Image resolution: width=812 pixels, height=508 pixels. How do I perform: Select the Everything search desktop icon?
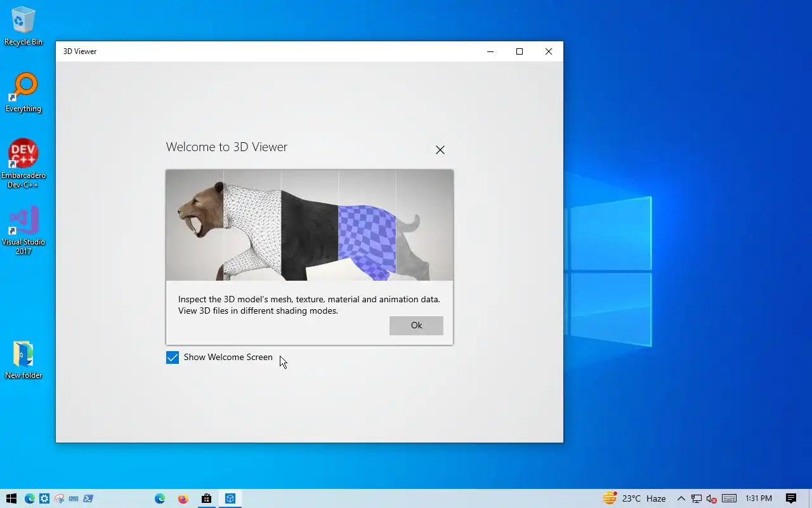(x=23, y=93)
